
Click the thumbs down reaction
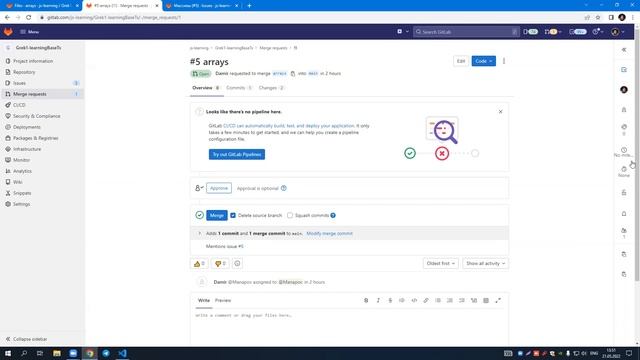tap(220, 264)
